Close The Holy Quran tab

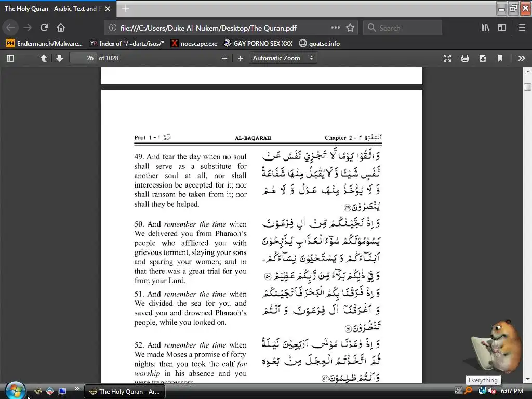tap(108, 9)
